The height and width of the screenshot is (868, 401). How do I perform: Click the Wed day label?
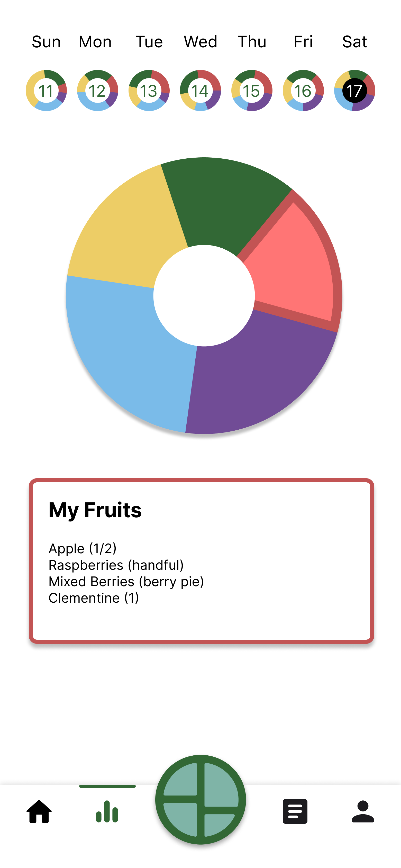coord(200,42)
